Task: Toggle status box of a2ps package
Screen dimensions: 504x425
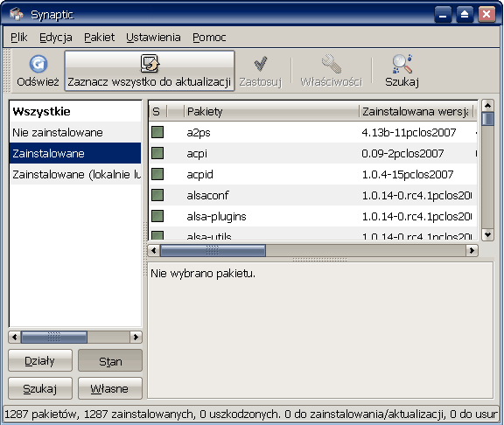Action: tap(157, 132)
